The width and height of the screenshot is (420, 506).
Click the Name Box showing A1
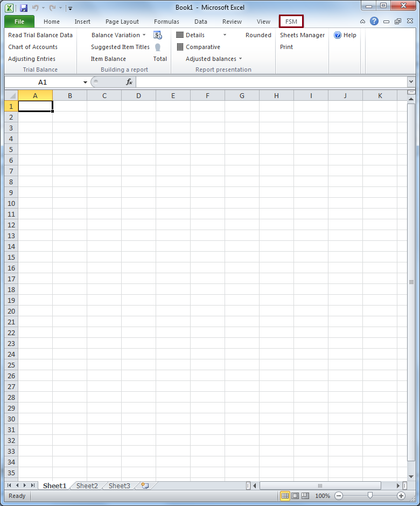(43, 82)
